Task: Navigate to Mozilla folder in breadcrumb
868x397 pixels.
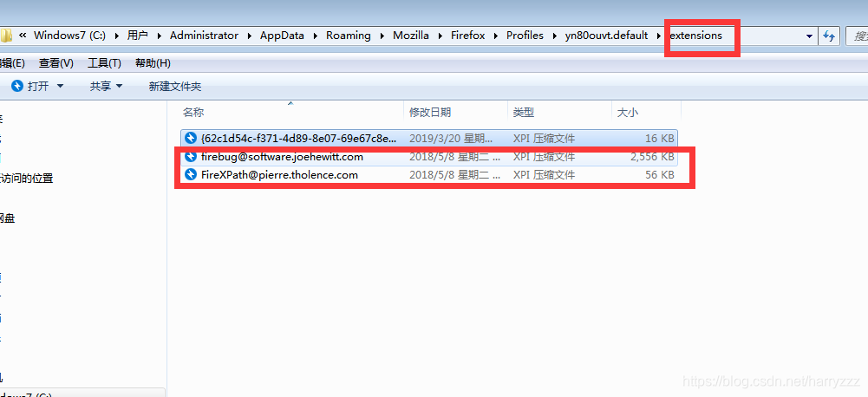Action: click(411, 36)
